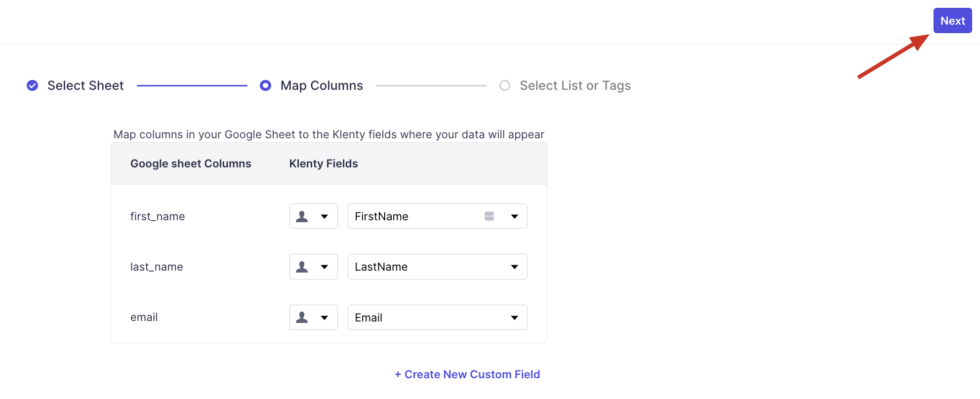Screen dimensions: 980x399
Task: Click Create New Custom Field link
Action: [x=467, y=374]
